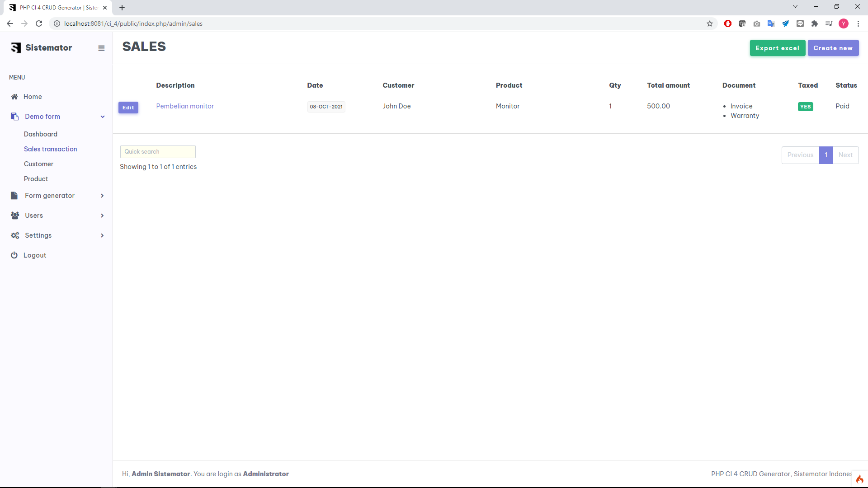Image resolution: width=868 pixels, height=488 pixels.
Task: Click the Users group icon
Action: click(15, 216)
